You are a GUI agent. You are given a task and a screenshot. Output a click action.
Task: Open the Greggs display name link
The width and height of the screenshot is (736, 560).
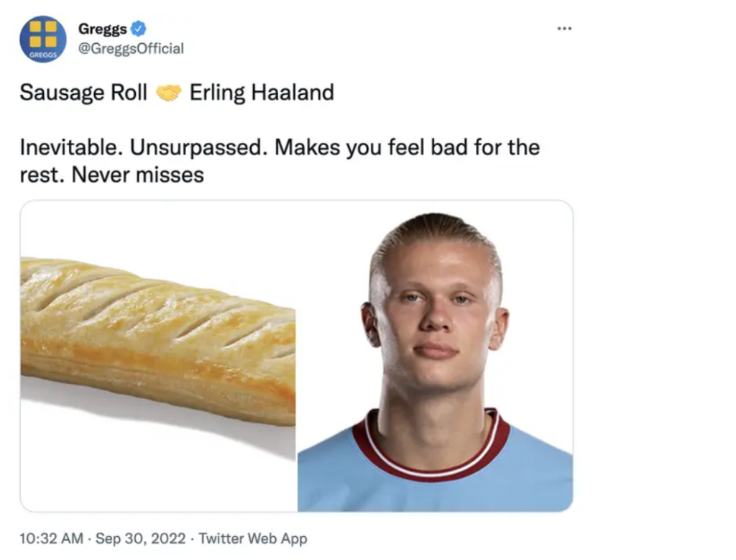(x=102, y=29)
